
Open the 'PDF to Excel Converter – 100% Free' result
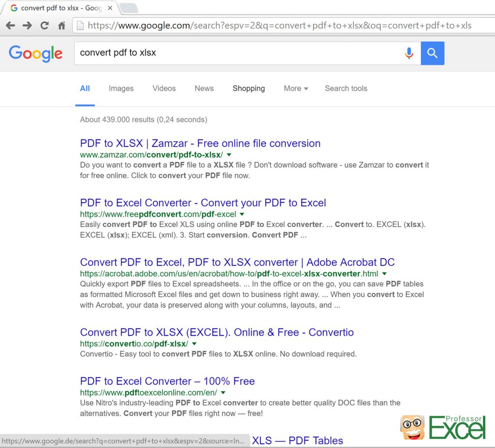point(167,381)
